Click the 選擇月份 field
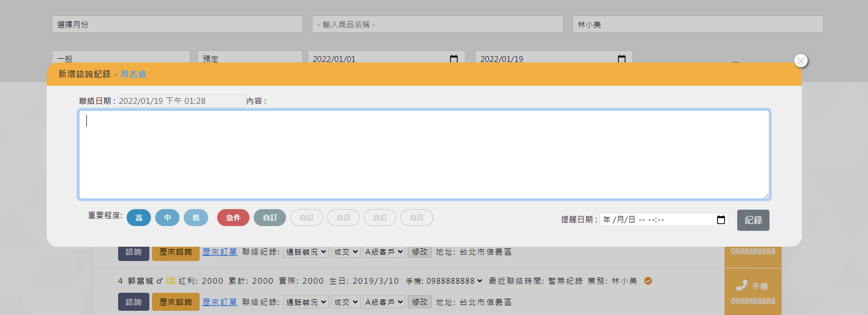The image size is (868, 315). point(177,24)
